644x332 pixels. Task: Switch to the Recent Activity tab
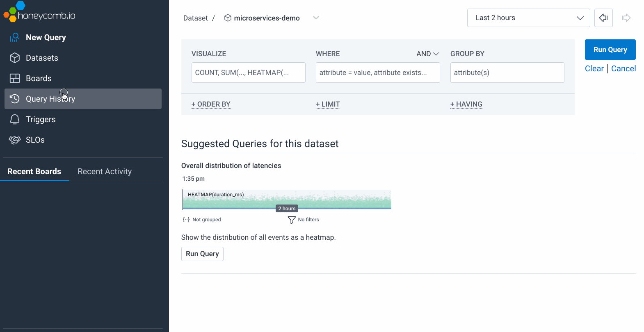(x=105, y=171)
